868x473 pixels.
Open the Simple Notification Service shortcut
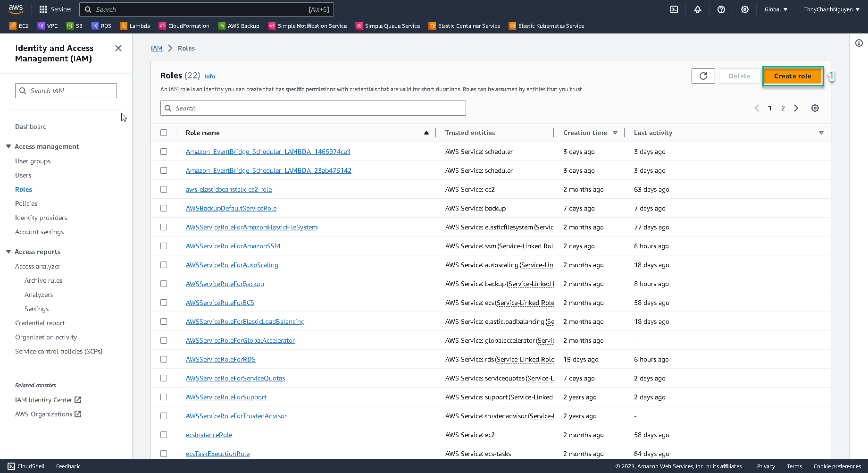[x=308, y=26]
